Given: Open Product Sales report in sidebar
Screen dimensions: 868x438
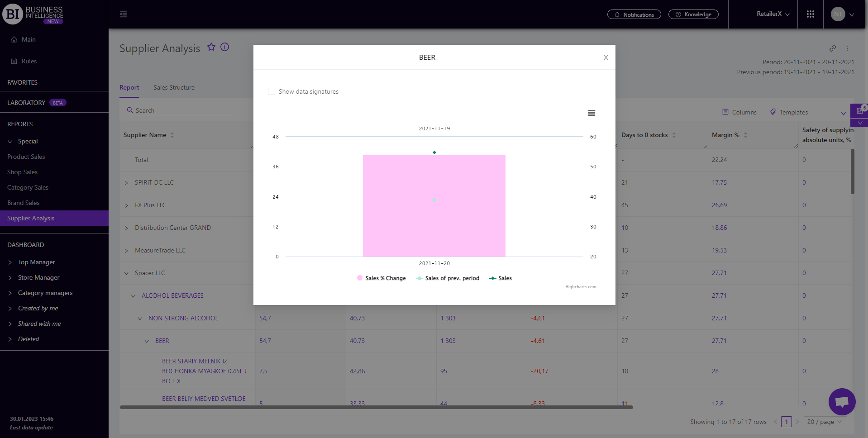Looking at the screenshot, I should [26, 157].
